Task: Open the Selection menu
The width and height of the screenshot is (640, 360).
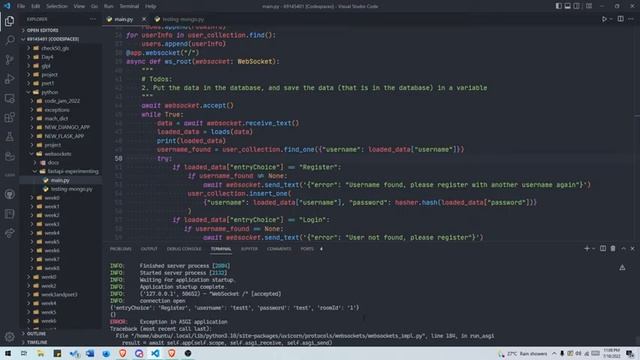Action: point(57,6)
